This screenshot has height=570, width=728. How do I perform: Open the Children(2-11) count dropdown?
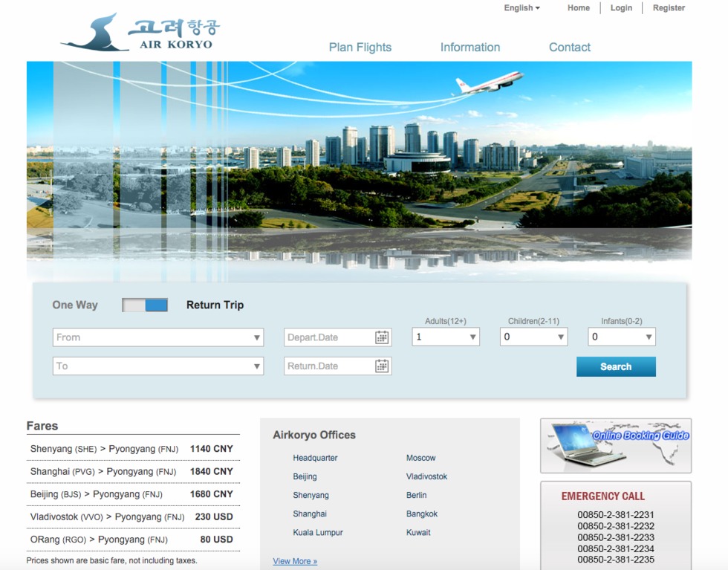[534, 337]
